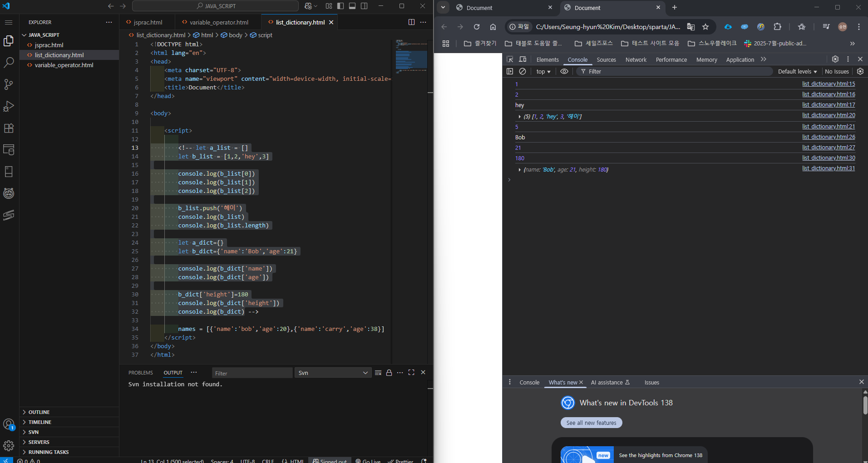Go to Chrome home page
868x463 pixels.
(493, 27)
